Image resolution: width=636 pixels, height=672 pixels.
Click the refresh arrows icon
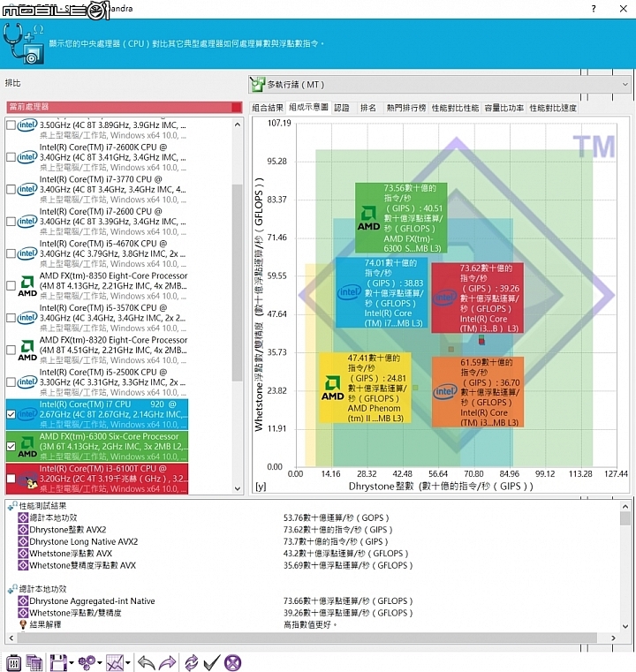click(x=191, y=662)
